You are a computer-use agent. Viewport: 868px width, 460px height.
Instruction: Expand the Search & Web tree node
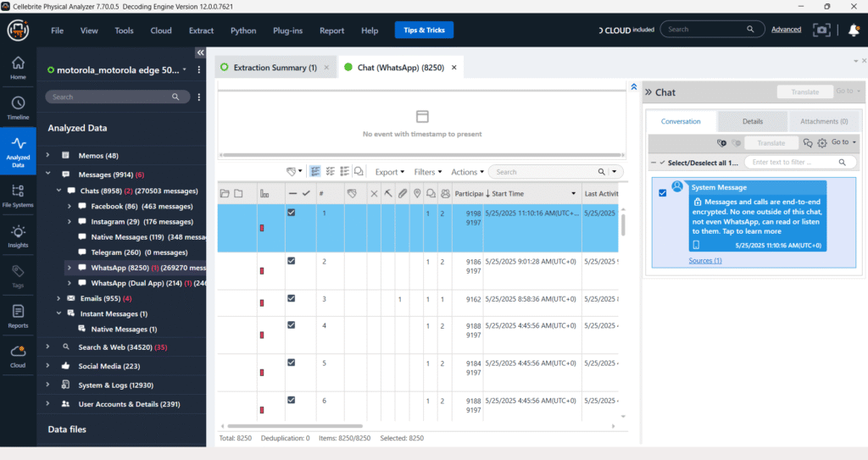click(x=47, y=347)
